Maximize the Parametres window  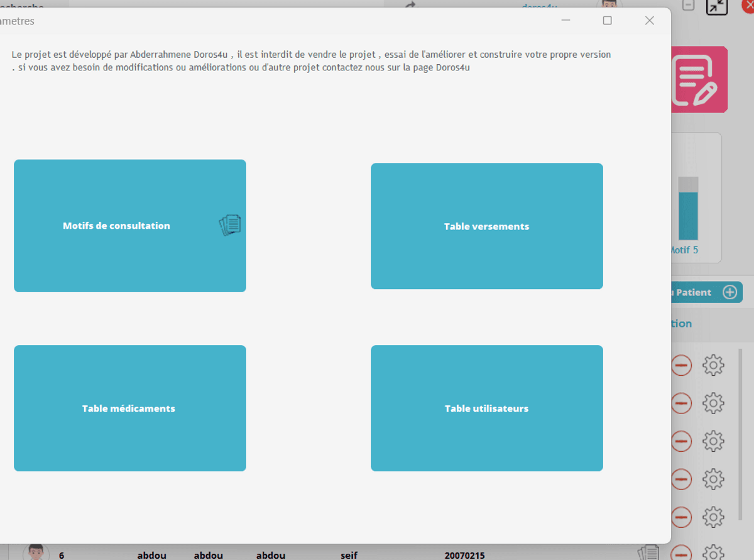607,21
